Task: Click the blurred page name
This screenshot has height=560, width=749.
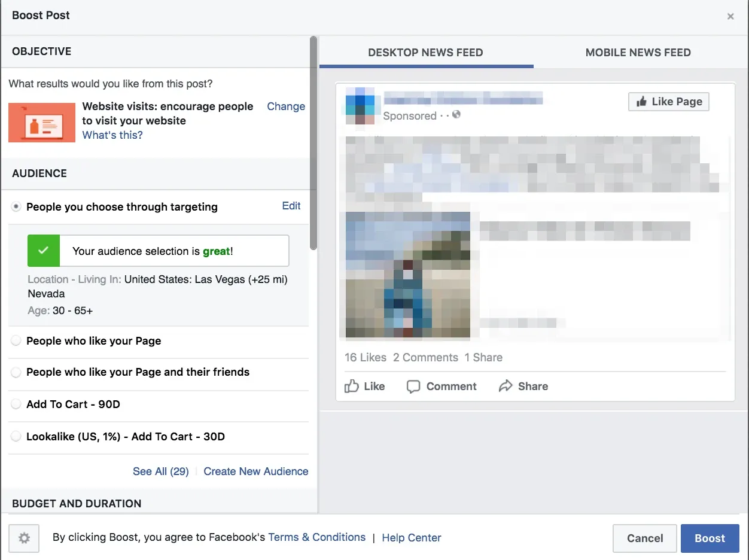Action: 463,98
